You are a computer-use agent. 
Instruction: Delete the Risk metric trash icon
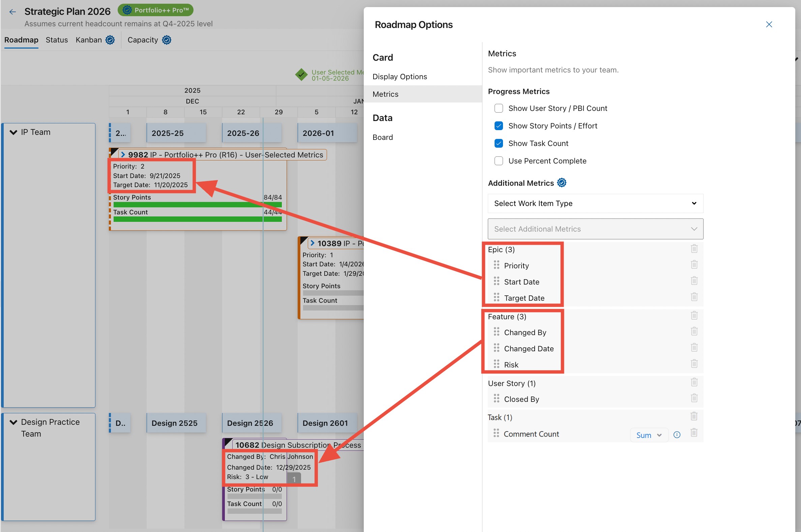coord(694,364)
